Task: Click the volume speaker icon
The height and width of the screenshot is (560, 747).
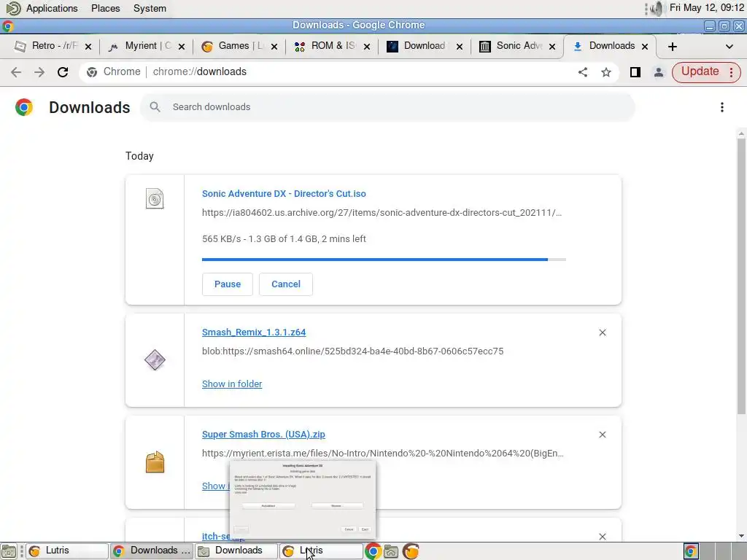Action: (x=656, y=9)
